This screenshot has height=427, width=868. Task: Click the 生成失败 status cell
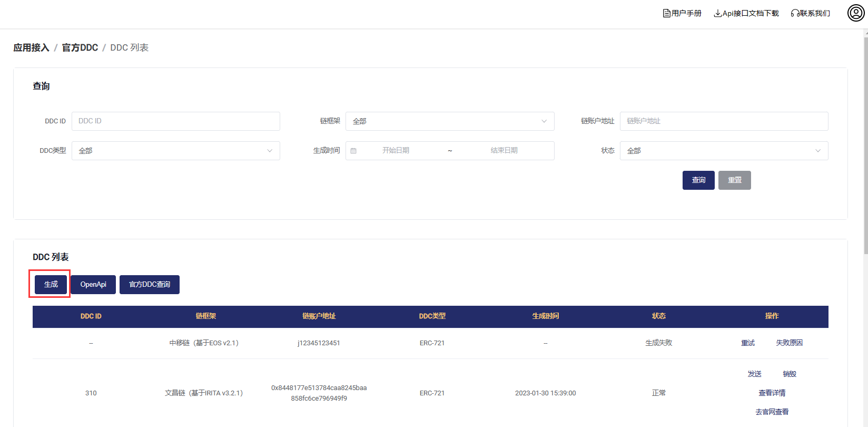tap(659, 343)
